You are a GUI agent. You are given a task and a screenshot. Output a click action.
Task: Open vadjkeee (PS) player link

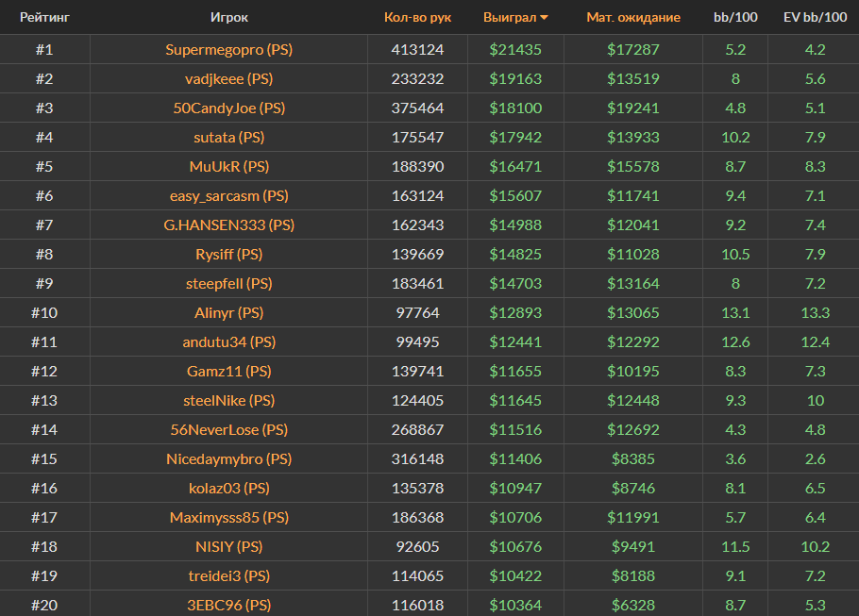(x=228, y=78)
